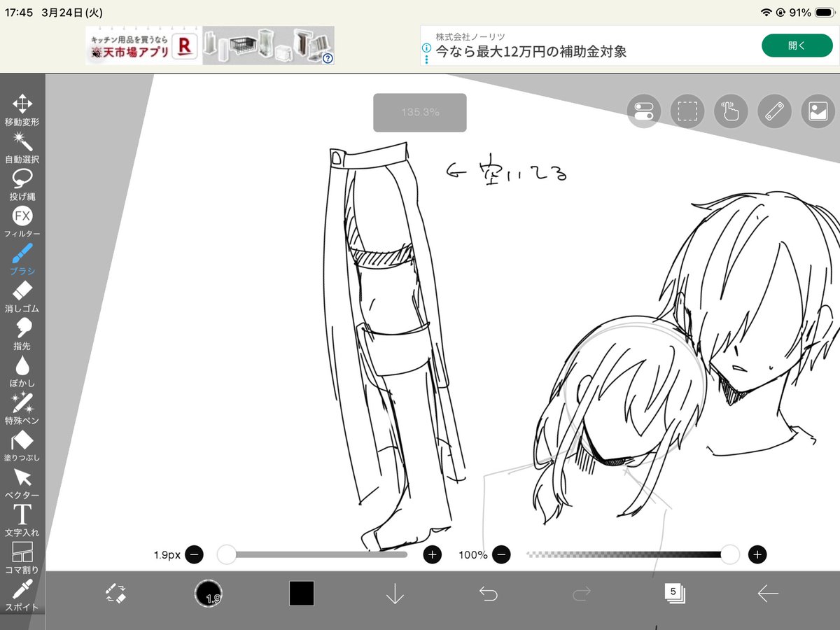Open the canvas material image icon
The width and height of the screenshot is (840, 630).
[818, 111]
